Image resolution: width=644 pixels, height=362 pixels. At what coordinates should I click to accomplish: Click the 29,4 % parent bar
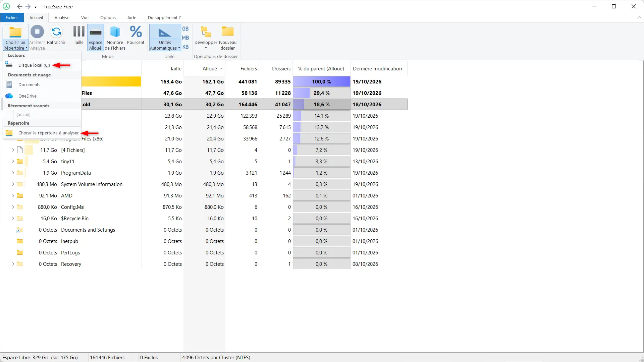321,93
